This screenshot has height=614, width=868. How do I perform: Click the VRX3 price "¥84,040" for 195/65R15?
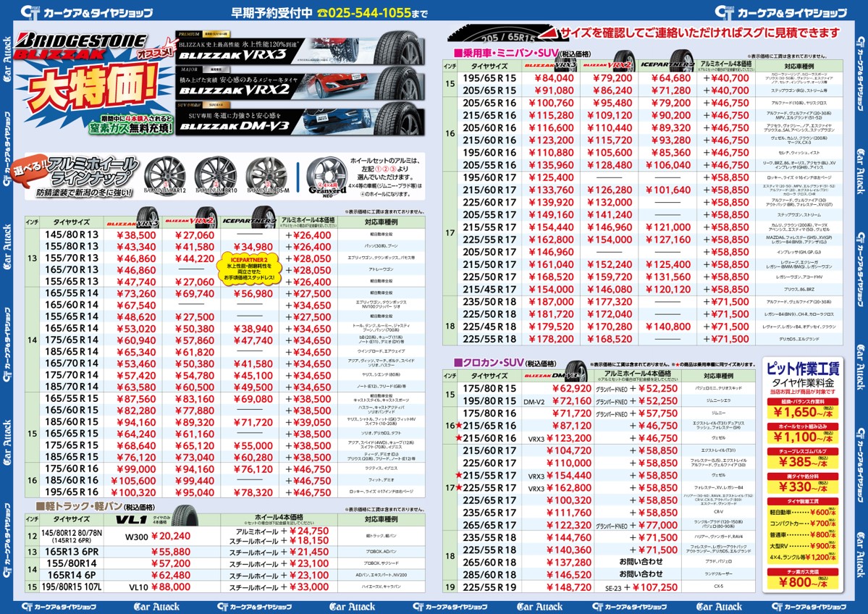(x=554, y=78)
